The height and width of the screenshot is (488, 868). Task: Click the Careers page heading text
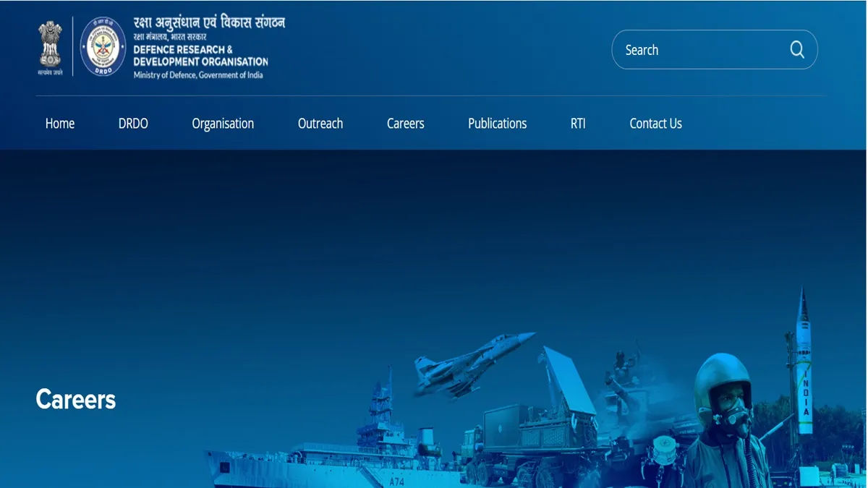(76, 399)
